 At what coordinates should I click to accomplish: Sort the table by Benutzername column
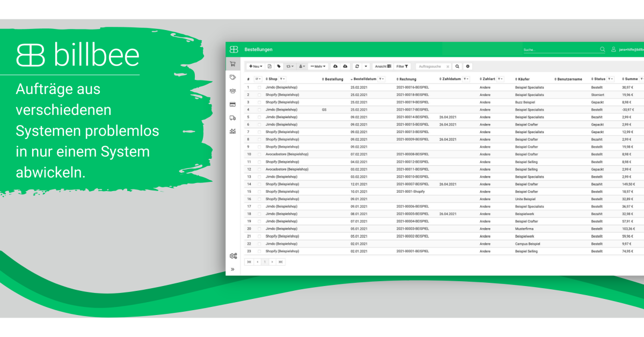[568, 79]
